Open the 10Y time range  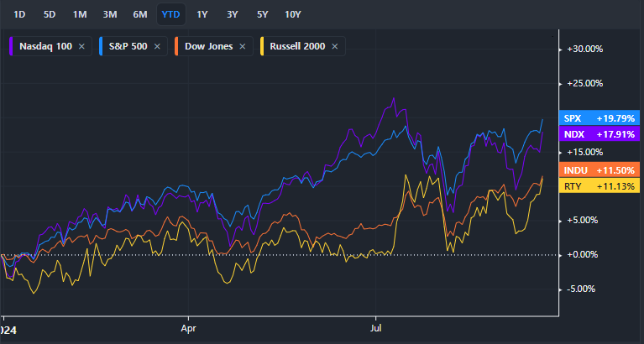pos(293,14)
